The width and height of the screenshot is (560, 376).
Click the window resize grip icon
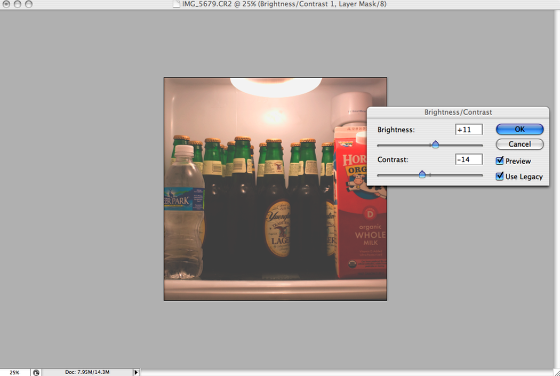[x=556, y=373]
